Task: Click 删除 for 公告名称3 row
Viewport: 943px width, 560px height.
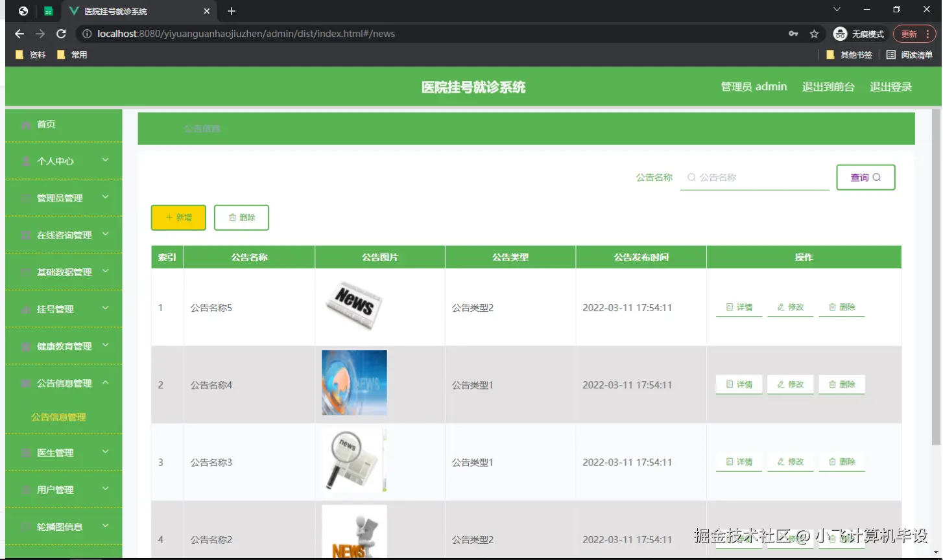Action: click(x=842, y=461)
